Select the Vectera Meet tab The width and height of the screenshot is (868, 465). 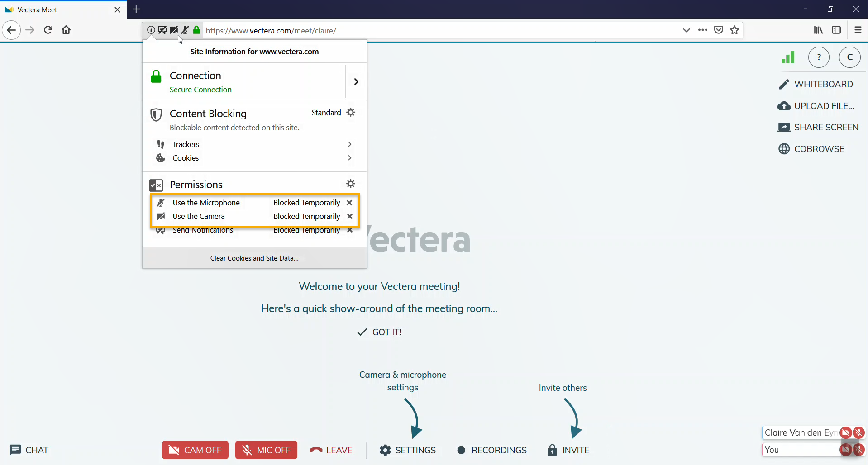63,9
